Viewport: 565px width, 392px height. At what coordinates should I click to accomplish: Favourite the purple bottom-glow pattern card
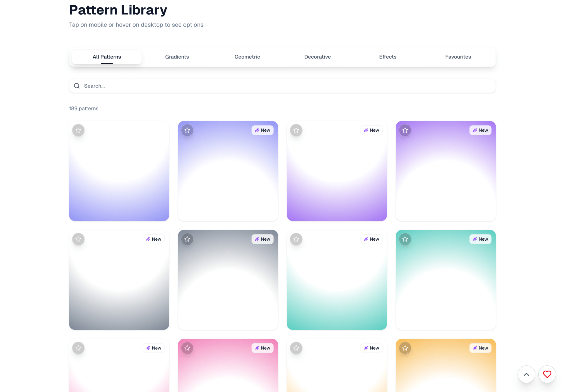296,130
